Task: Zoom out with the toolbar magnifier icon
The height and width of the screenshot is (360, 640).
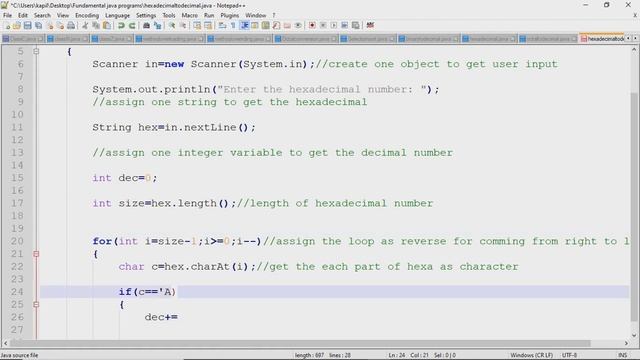Action: tap(183, 26)
